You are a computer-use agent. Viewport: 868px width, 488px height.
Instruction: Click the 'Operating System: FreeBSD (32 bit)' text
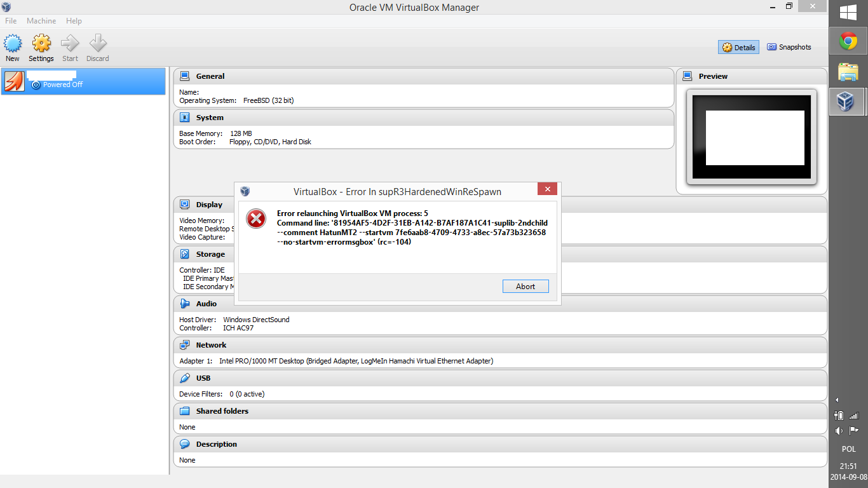click(236, 100)
